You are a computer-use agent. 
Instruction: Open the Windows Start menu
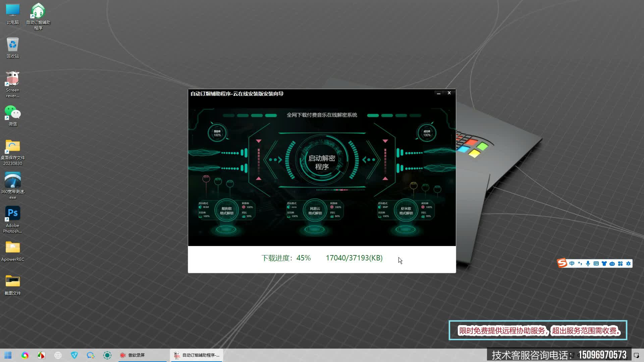coord(8,355)
